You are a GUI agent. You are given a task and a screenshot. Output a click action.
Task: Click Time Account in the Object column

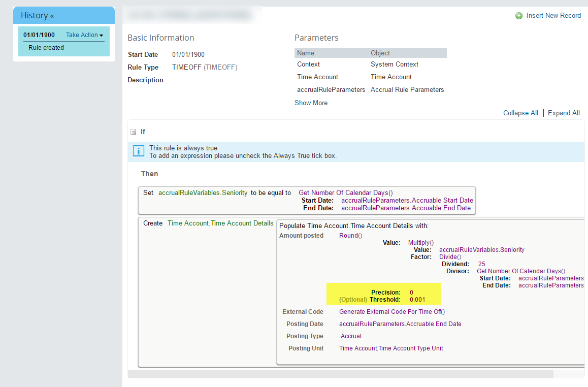(x=391, y=77)
